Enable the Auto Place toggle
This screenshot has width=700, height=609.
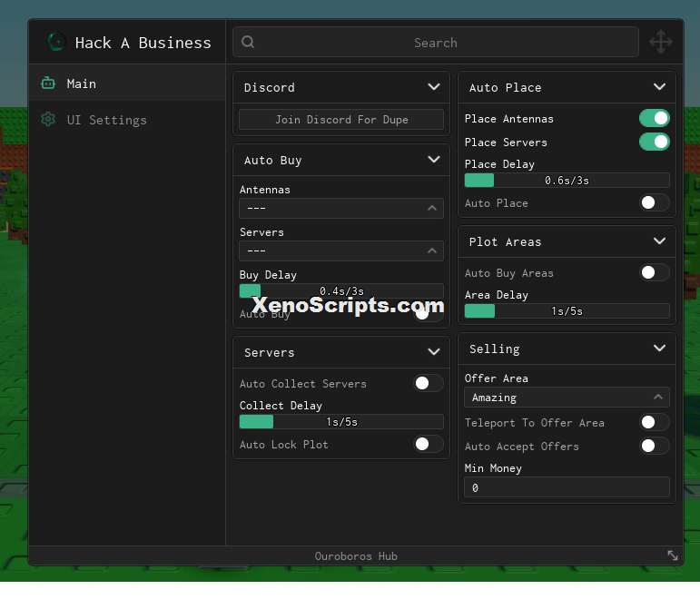[x=654, y=202]
